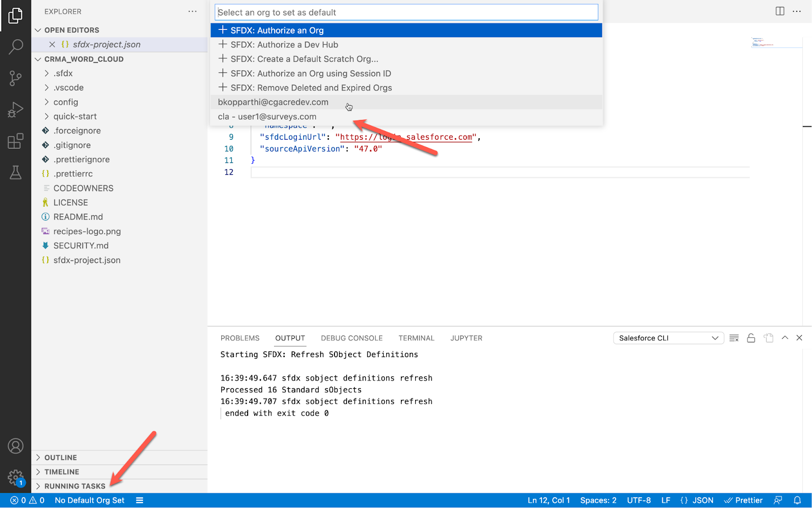
Task: Select org cla - user1@surveys.com
Action: click(407, 117)
